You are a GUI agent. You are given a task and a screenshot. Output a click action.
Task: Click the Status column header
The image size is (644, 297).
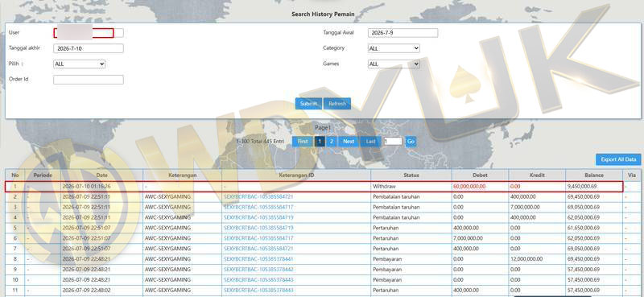tap(411, 175)
